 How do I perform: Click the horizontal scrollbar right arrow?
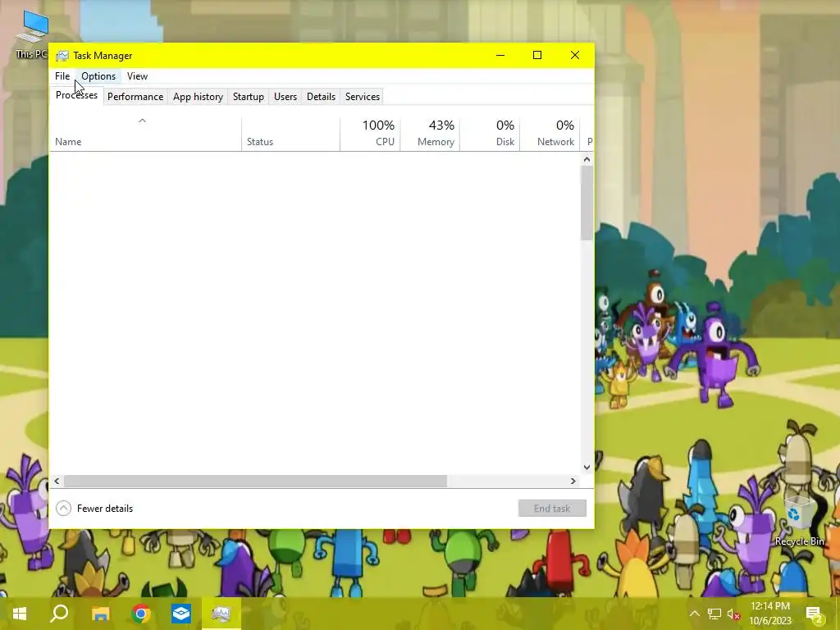(573, 481)
